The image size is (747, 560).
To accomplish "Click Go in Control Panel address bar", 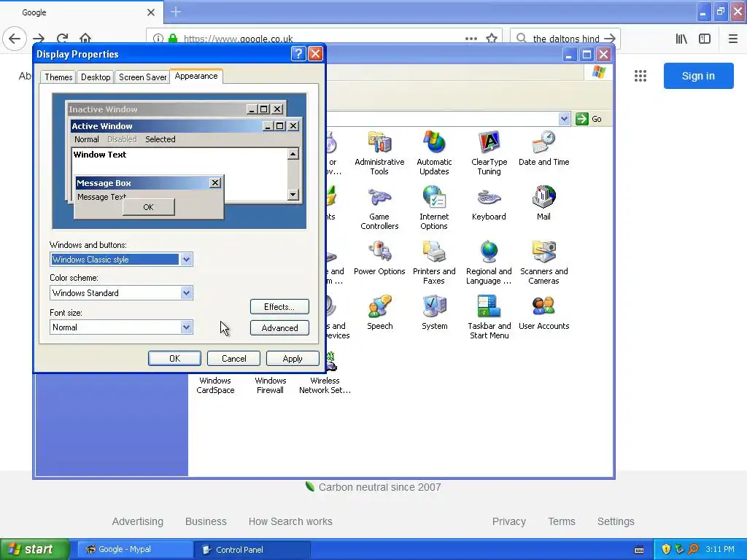I will (x=589, y=119).
